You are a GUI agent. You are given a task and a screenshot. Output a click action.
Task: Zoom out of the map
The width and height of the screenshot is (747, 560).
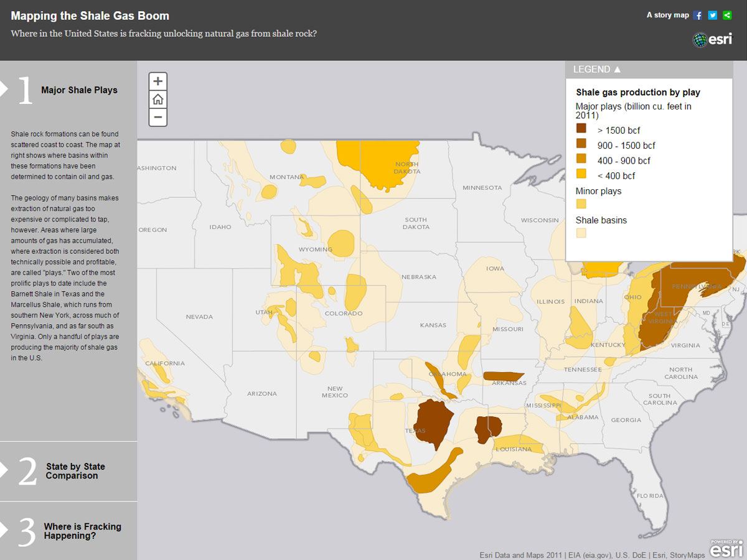pos(158,117)
